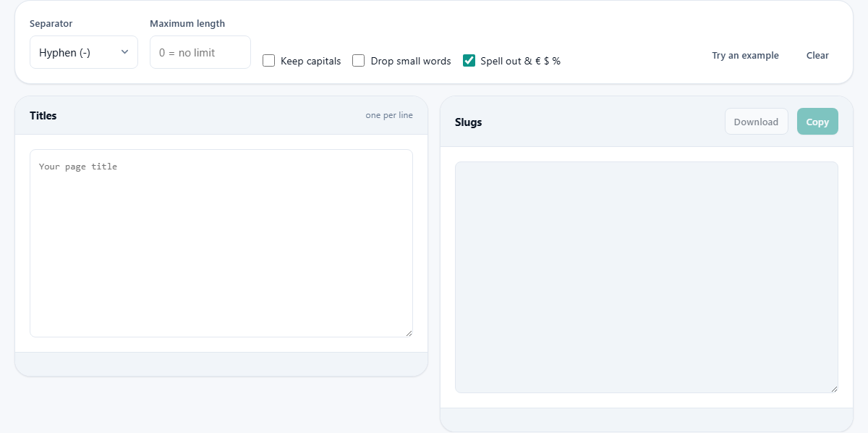Grab the Titles textarea resize handle
The width and height of the screenshot is (868, 433).
point(409,333)
